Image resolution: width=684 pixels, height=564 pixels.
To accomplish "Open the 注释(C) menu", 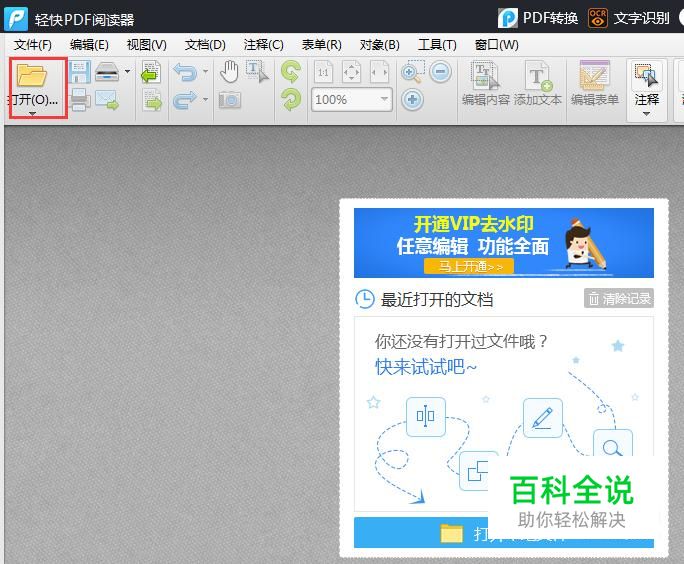I will tap(263, 45).
